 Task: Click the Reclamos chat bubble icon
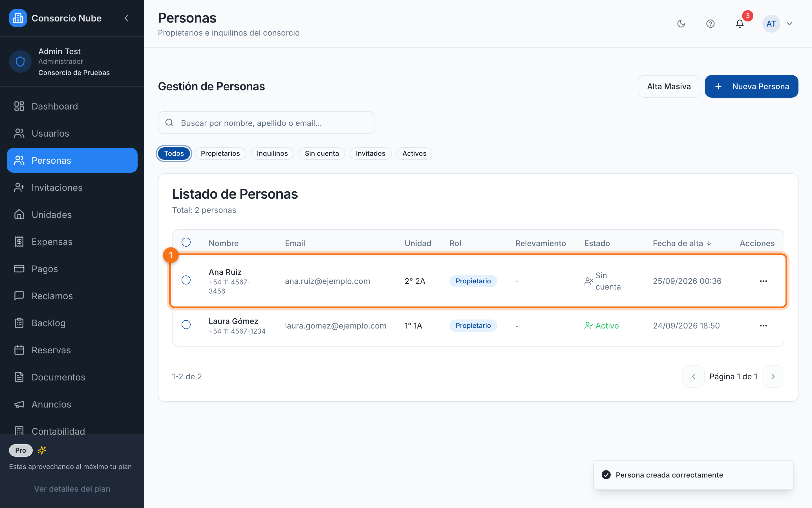click(19, 296)
